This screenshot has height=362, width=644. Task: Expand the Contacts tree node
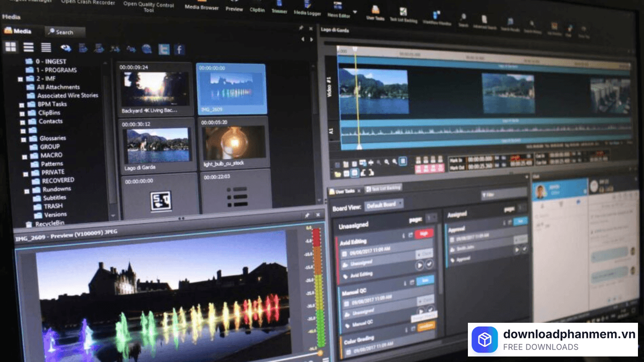point(23,122)
